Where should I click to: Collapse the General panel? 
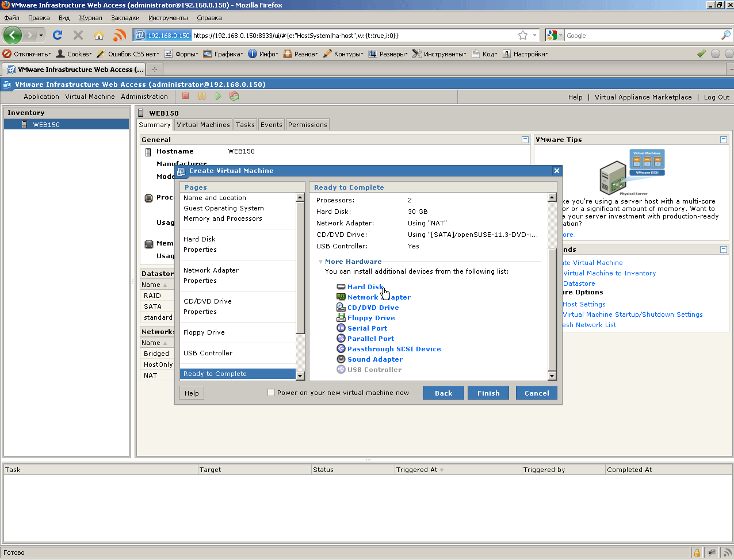tap(525, 140)
